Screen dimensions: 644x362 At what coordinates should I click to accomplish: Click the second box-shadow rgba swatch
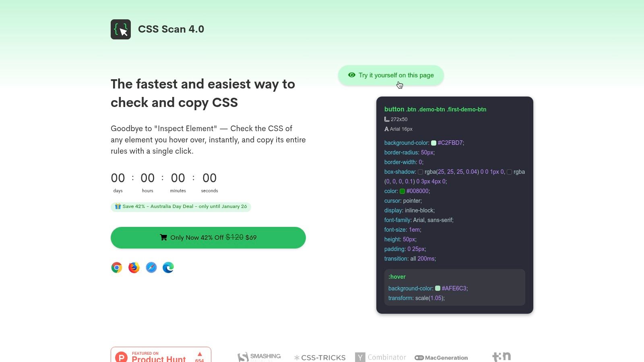(x=509, y=172)
